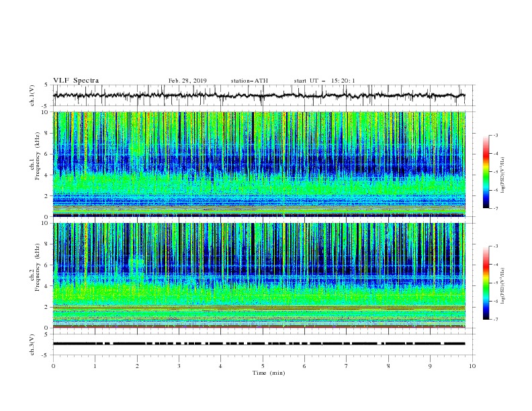Viewport: 532px width, 411px height.
Task: Click the "6" frequency tick of ch.1 spectrogram
Action: (47, 154)
